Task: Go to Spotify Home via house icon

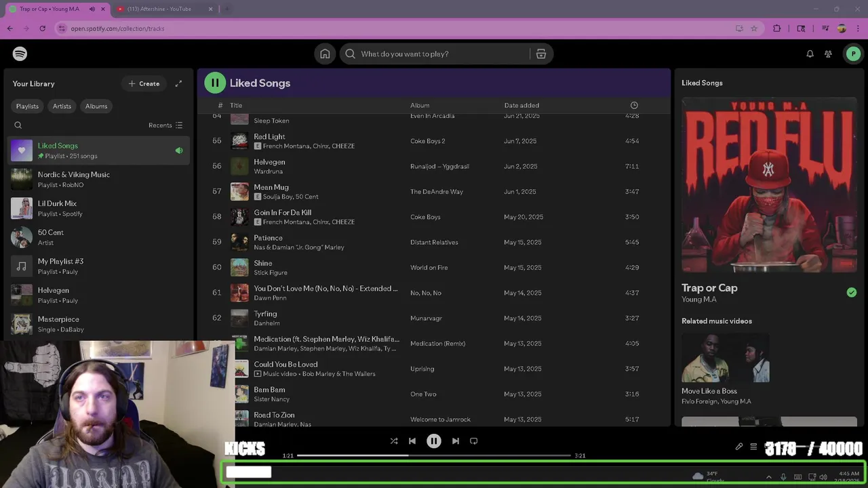Action: click(x=325, y=54)
